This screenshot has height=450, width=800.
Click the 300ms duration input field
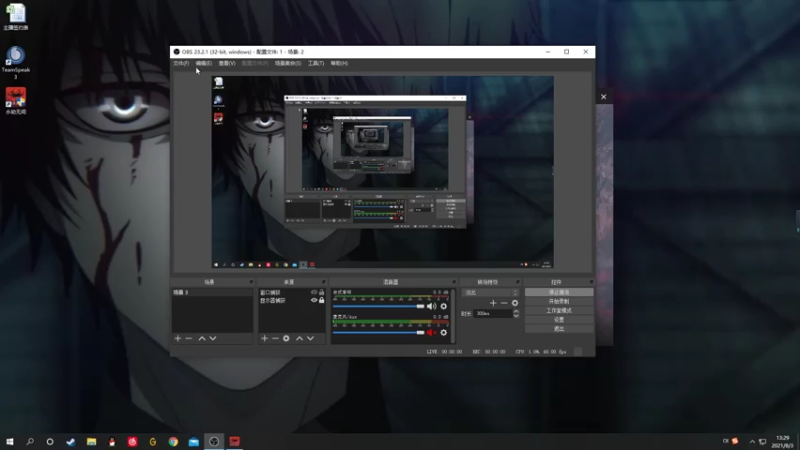coord(493,313)
